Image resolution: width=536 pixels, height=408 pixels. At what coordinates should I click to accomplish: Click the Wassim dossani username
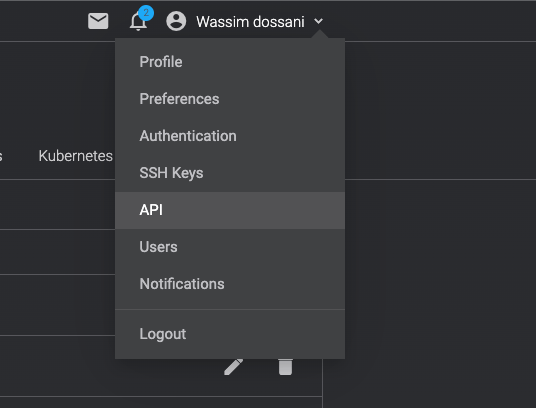tap(250, 22)
